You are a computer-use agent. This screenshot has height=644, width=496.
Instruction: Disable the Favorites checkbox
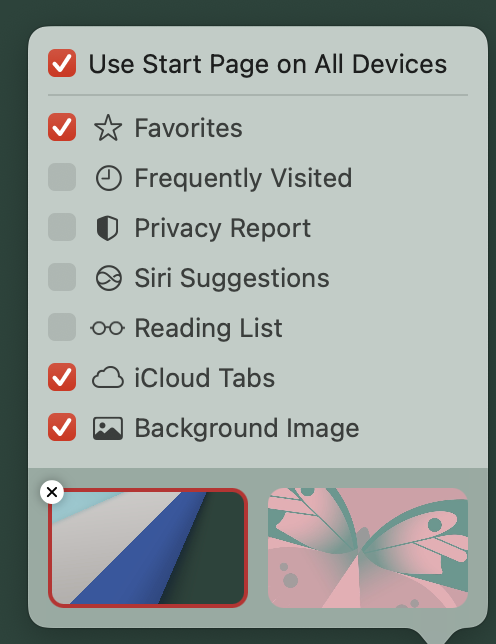pos(62,127)
